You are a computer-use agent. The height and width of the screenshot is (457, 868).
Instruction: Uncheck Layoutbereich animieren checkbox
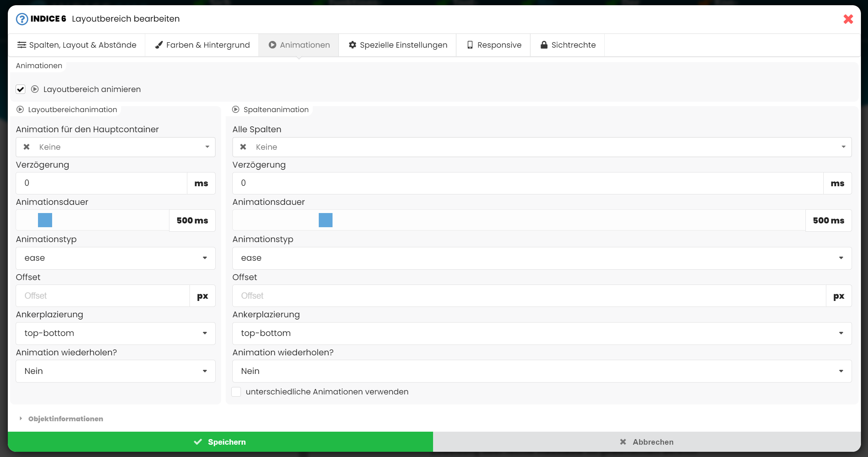point(20,89)
